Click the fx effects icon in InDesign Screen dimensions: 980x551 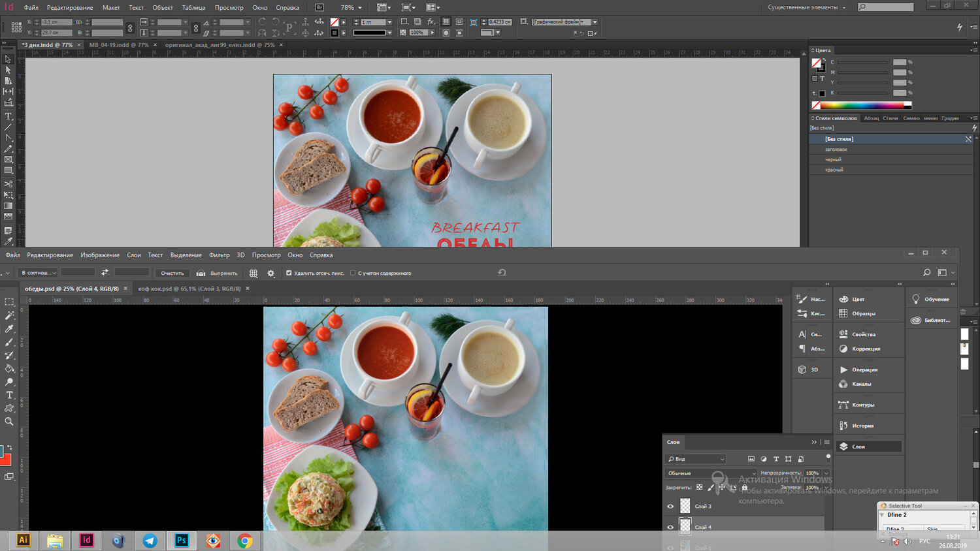tap(431, 22)
